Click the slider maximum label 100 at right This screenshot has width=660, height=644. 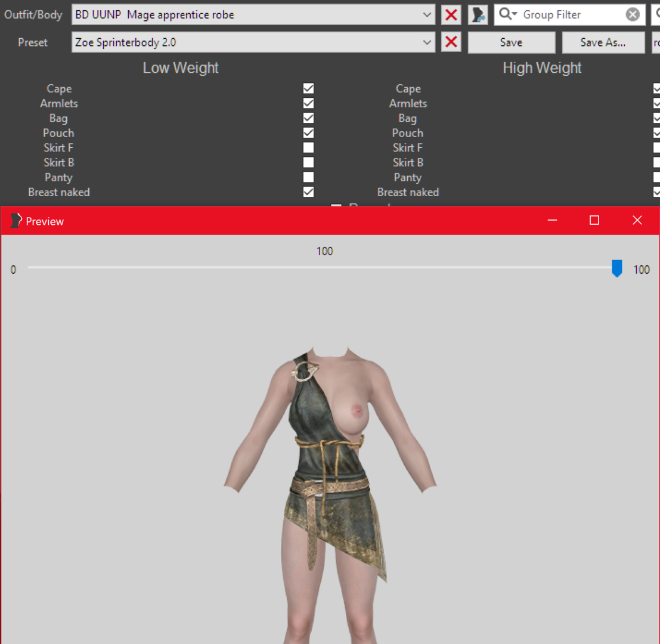[x=642, y=270]
